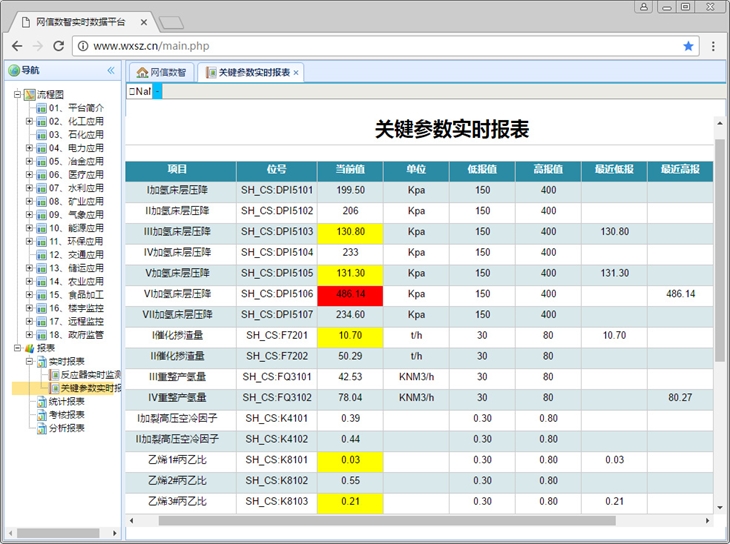730x544 pixels.
Task: Click the 报表 chart icon
Action: [30, 348]
